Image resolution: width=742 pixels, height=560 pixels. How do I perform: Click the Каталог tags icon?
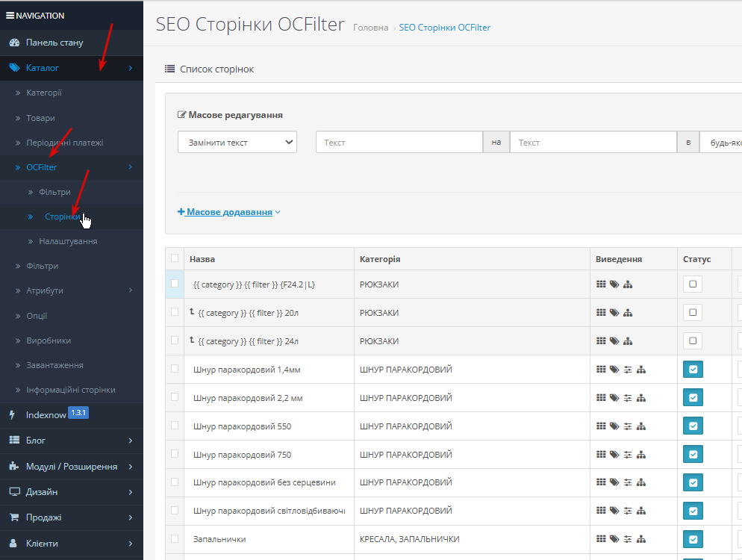click(14, 68)
